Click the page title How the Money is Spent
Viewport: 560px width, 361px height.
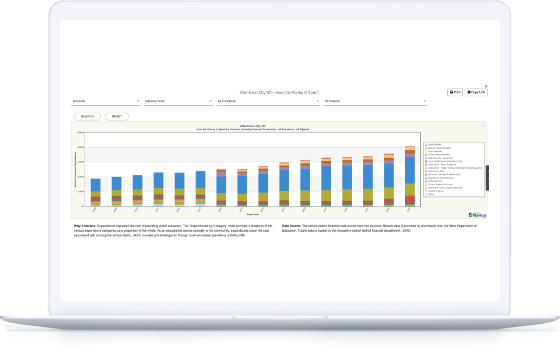tap(279, 92)
